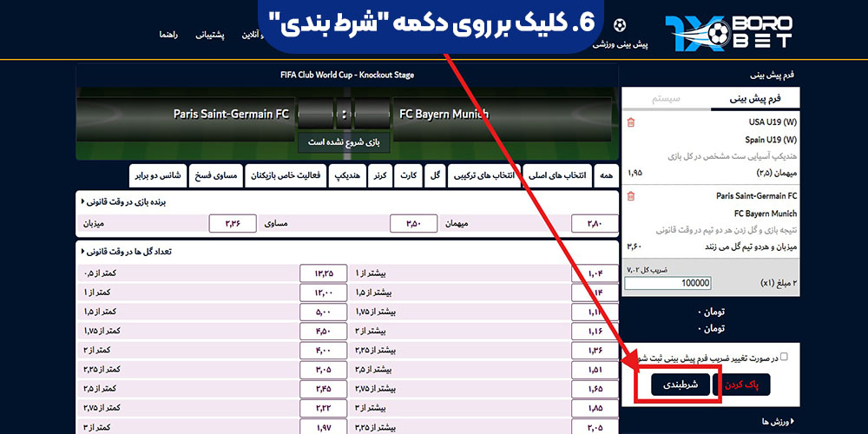Collapse the تعداد گل ها در وقت قانونی section
This screenshot has height=434, width=868.
coord(83,252)
